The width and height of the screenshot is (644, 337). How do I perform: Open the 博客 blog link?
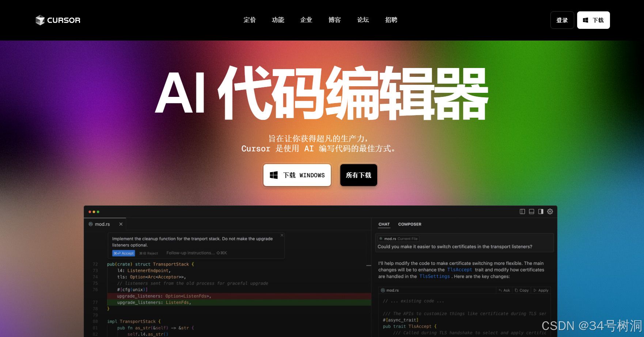[x=334, y=20]
